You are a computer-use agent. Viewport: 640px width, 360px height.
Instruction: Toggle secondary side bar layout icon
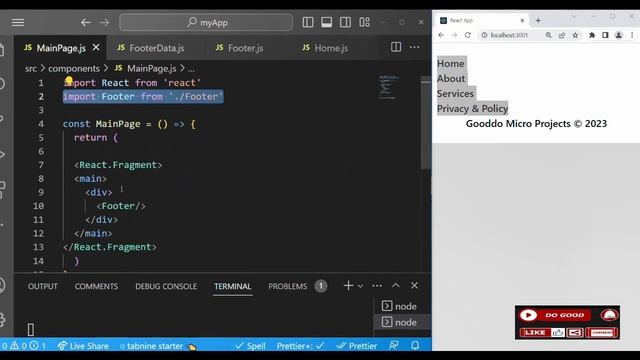345,22
